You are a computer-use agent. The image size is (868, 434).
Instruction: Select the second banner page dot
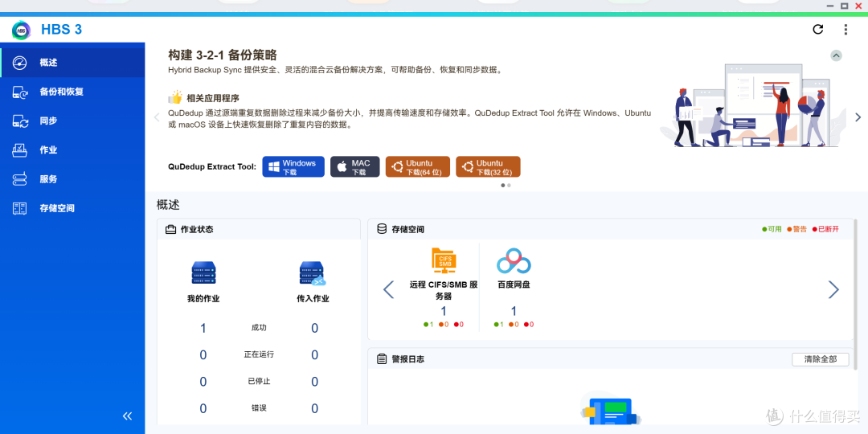(x=509, y=186)
